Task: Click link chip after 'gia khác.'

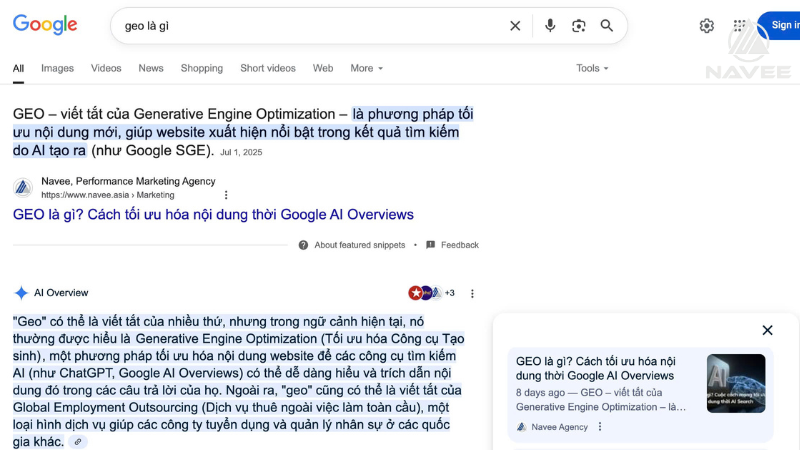Action: pyautogui.click(x=78, y=442)
